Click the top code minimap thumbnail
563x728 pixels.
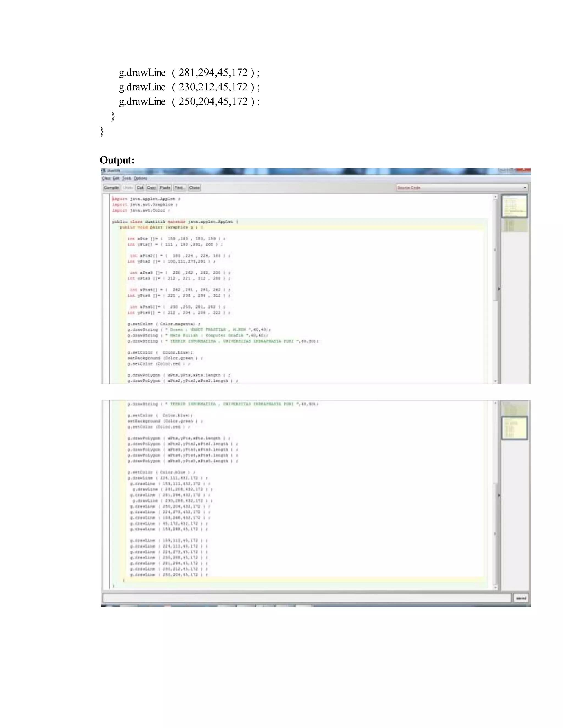[515, 206]
